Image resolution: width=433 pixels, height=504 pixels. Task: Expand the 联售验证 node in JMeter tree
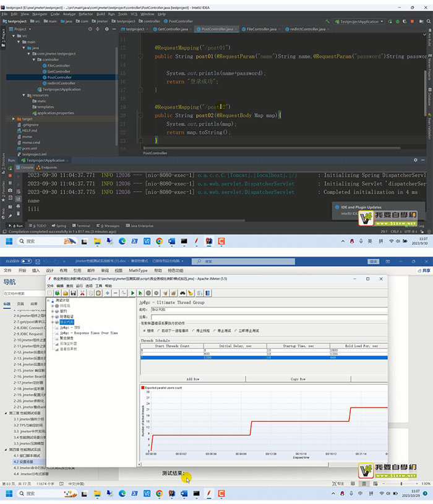pyautogui.click(x=53, y=317)
